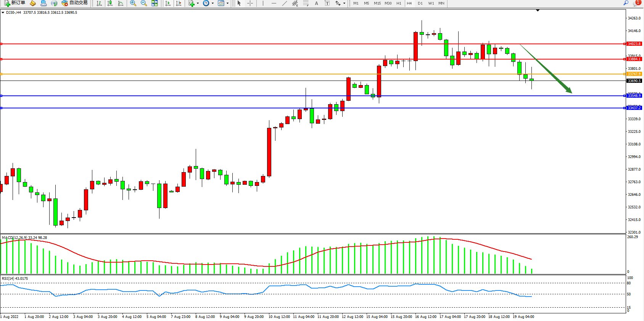Pick the horizontal line drawing tool
The width and height of the screenshot is (644, 321).
(x=274, y=3)
